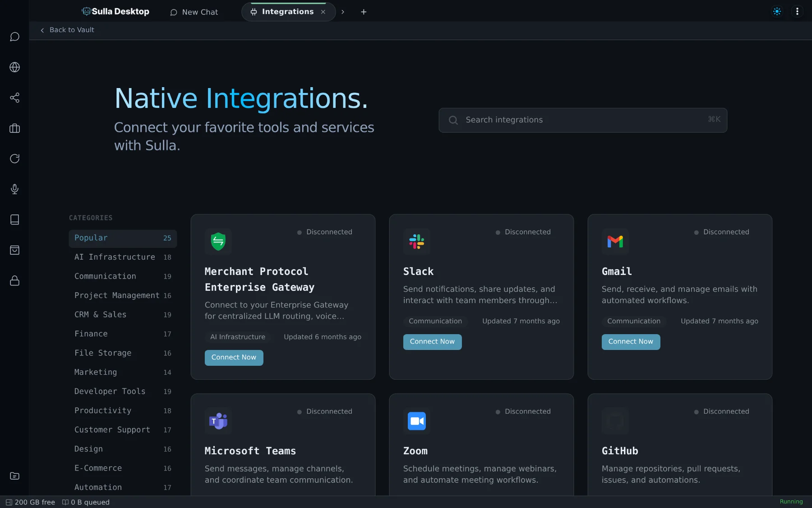Select the AI Infrastructure category
The width and height of the screenshot is (812, 508).
coord(123,257)
